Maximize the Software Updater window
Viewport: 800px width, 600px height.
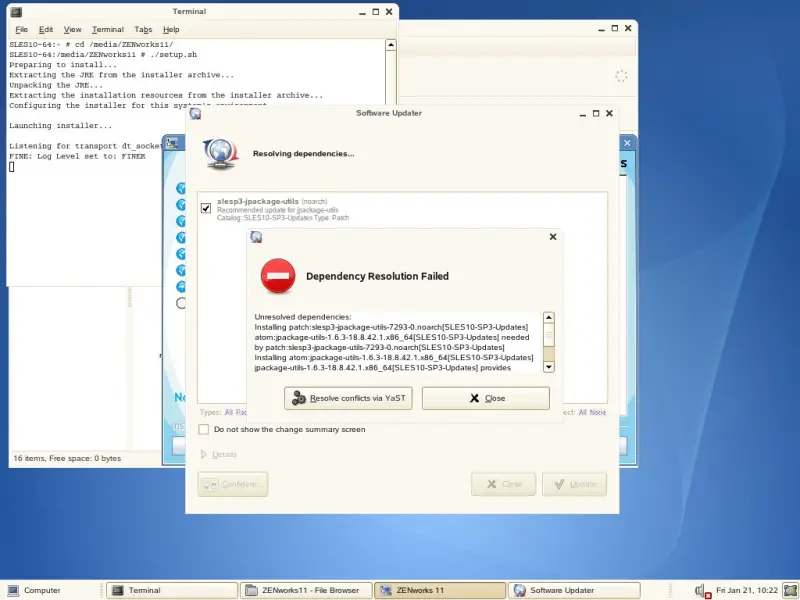click(595, 113)
